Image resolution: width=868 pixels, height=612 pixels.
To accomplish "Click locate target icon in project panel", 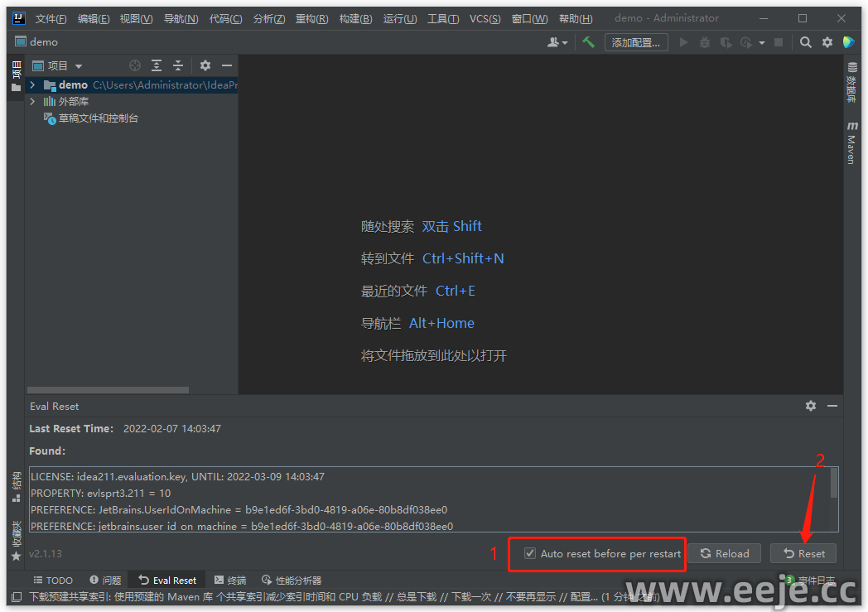I will point(135,65).
